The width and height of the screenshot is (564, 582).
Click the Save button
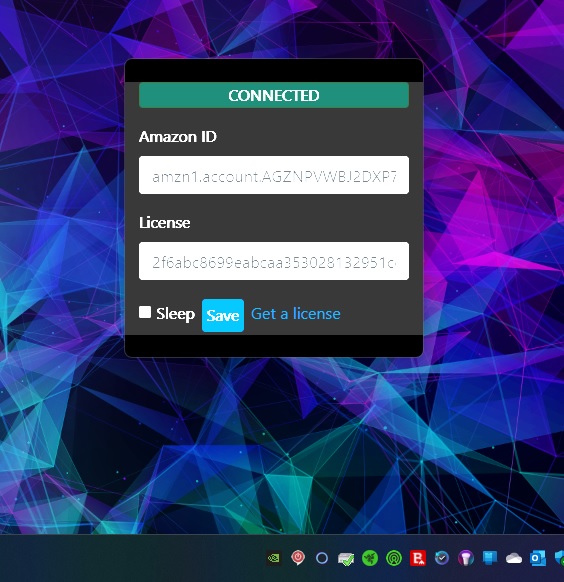click(x=223, y=315)
